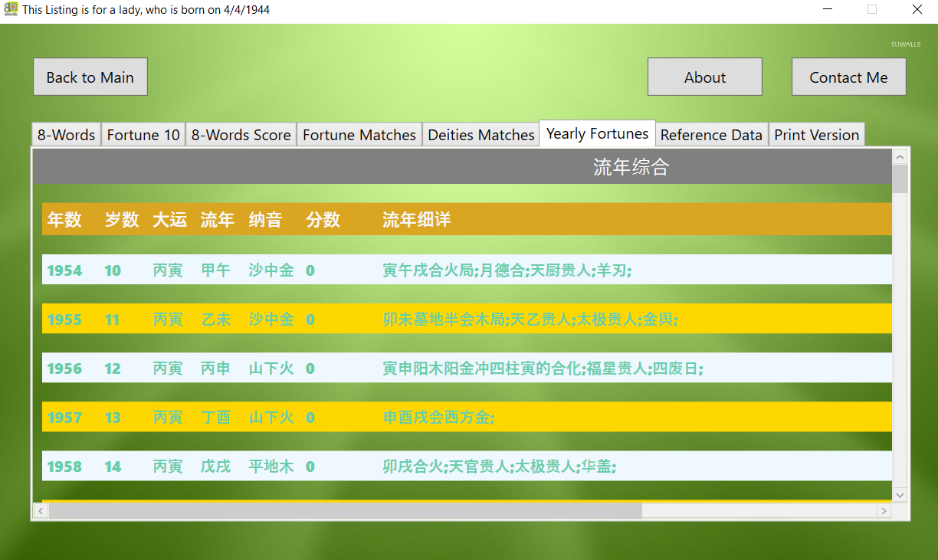Minimize the application window

(x=828, y=10)
